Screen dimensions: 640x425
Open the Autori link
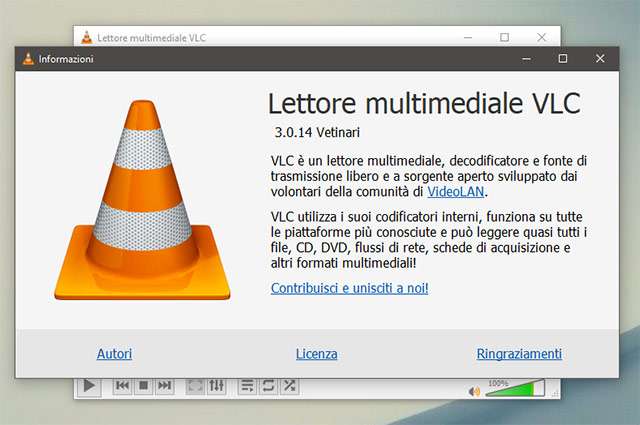(x=114, y=354)
